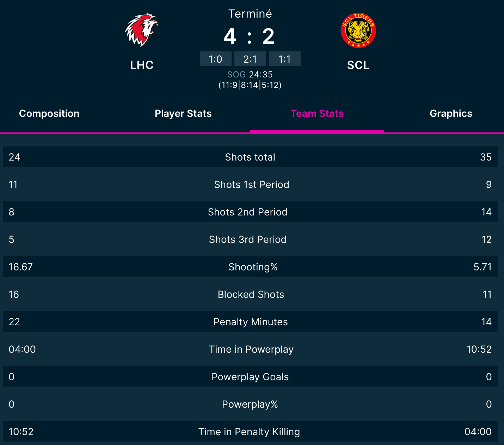Click the second period score 2:1

(x=250, y=59)
